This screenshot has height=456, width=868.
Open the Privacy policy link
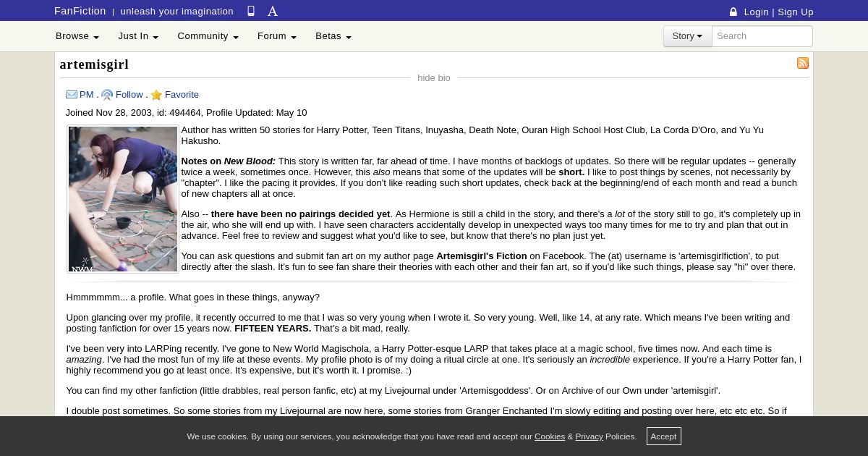click(x=589, y=436)
